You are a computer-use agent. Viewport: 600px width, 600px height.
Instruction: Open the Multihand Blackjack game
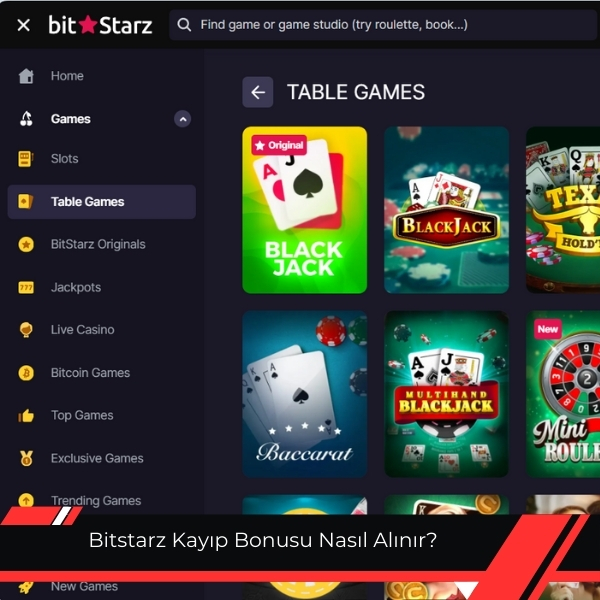tap(447, 394)
